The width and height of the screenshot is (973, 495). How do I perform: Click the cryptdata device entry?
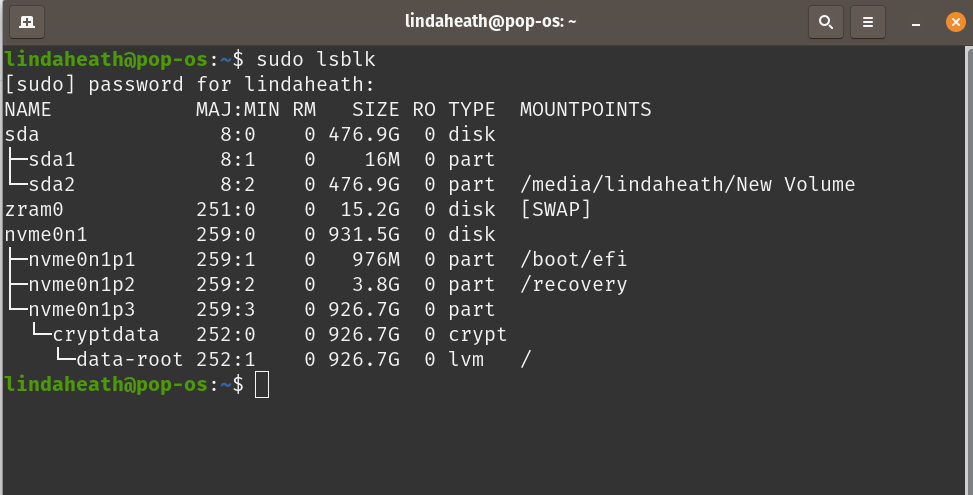[105, 334]
